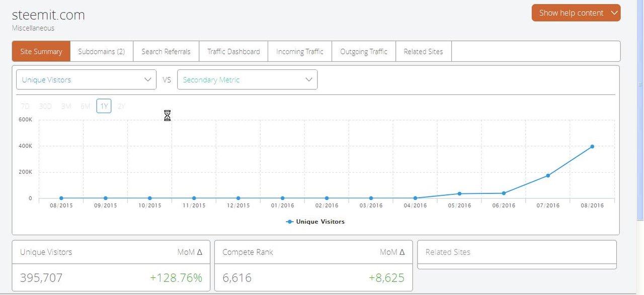644x295 pixels.
Task: Click the 01/2016 x-axis label
Action: pos(282,206)
